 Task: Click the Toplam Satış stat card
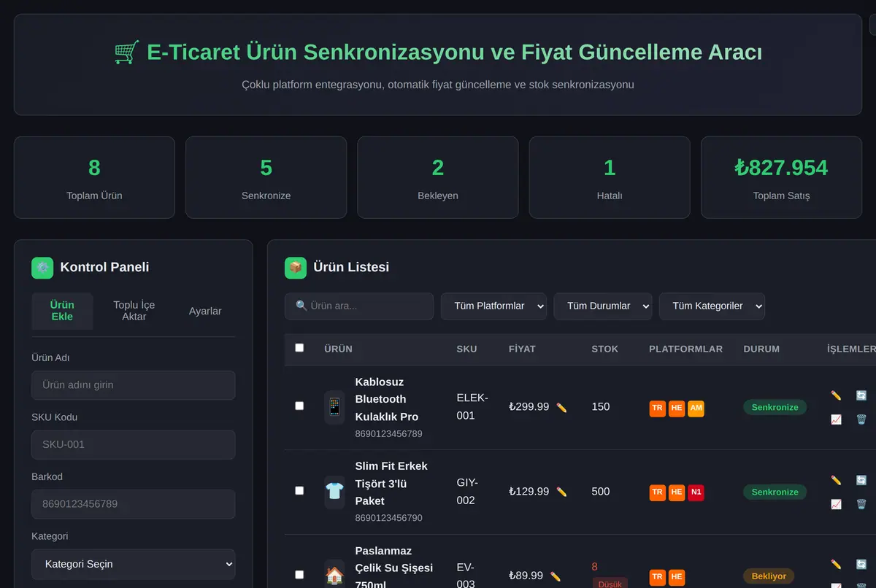pos(781,177)
